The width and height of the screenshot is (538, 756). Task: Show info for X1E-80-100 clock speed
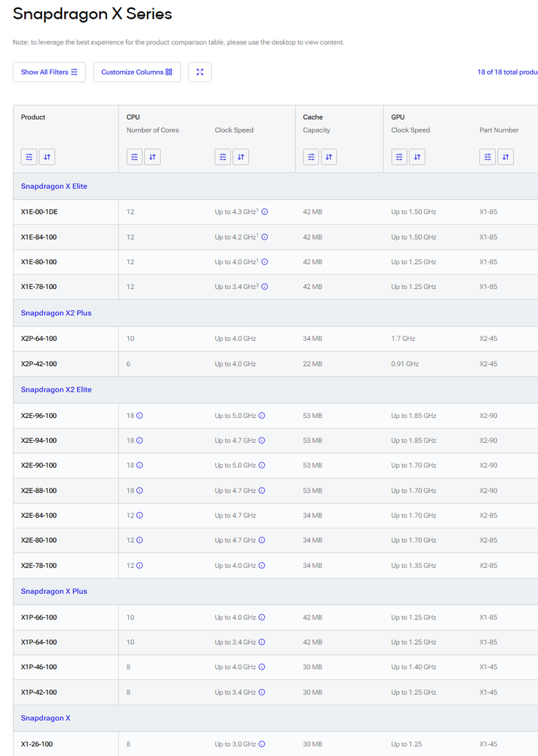[x=265, y=262]
